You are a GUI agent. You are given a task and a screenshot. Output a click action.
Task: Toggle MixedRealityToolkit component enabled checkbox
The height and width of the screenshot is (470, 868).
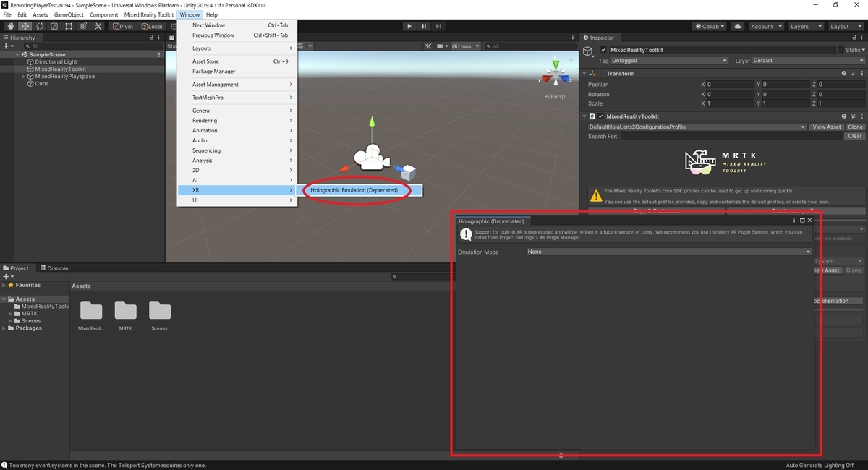600,116
